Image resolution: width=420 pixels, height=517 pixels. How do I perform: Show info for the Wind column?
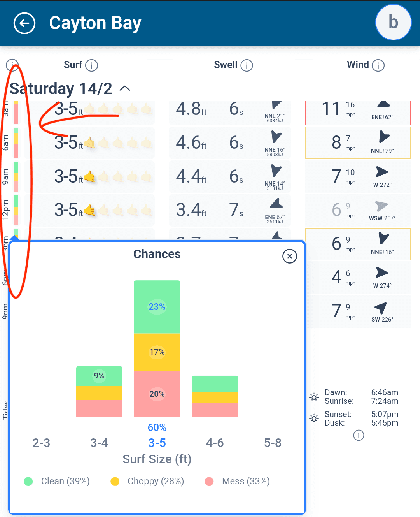pyautogui.click(x=378, y=65)
